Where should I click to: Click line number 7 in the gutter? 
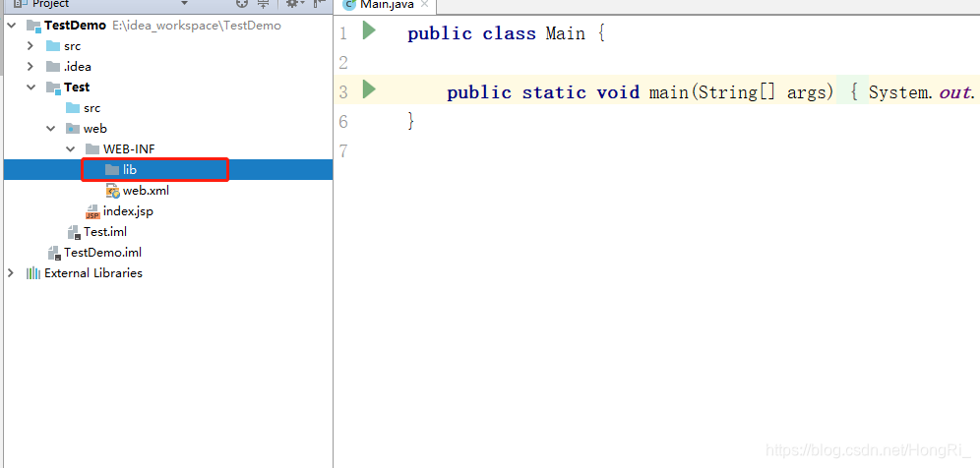point(342,150)
